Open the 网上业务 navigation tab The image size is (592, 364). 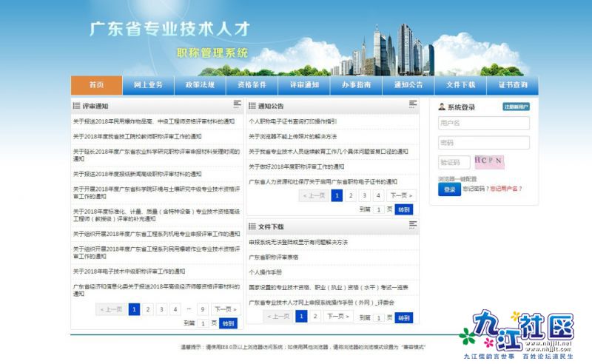(148, 85)
